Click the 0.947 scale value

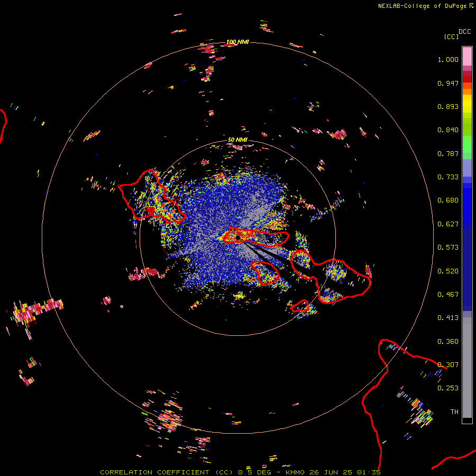(448, 83)
